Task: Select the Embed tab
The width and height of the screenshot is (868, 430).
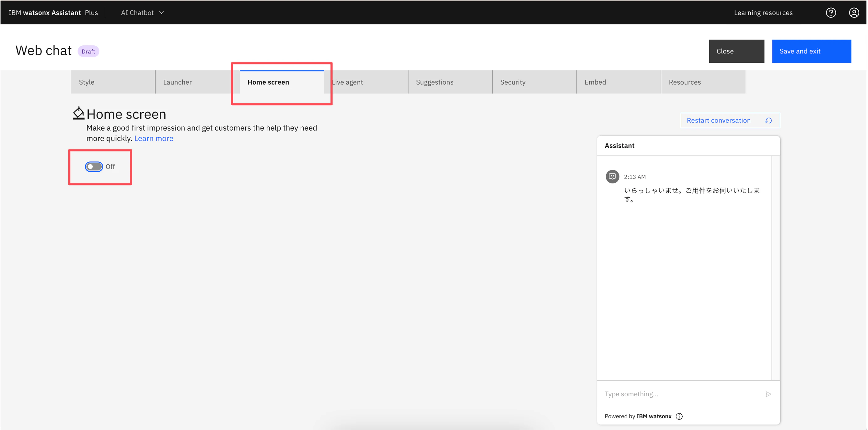Action: (618, 82)
